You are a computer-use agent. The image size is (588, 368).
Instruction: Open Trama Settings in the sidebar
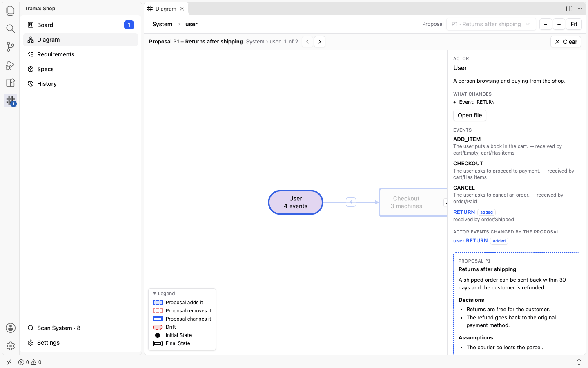[81, 343]
